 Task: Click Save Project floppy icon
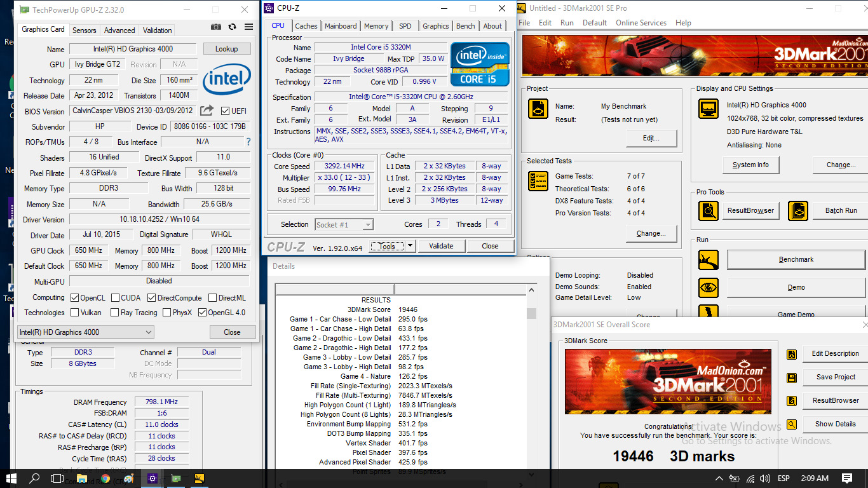[x=791, y=377]
